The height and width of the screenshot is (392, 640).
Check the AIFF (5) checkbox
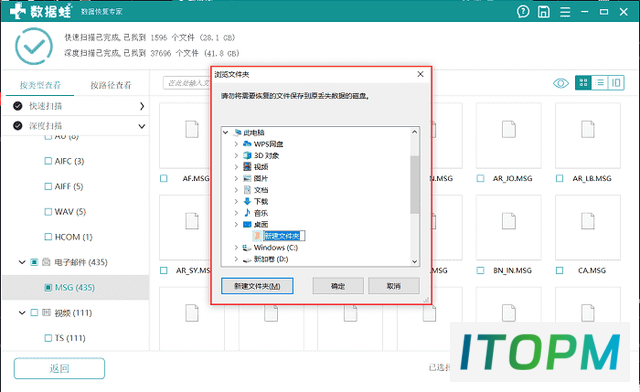(x=48, y=186)
